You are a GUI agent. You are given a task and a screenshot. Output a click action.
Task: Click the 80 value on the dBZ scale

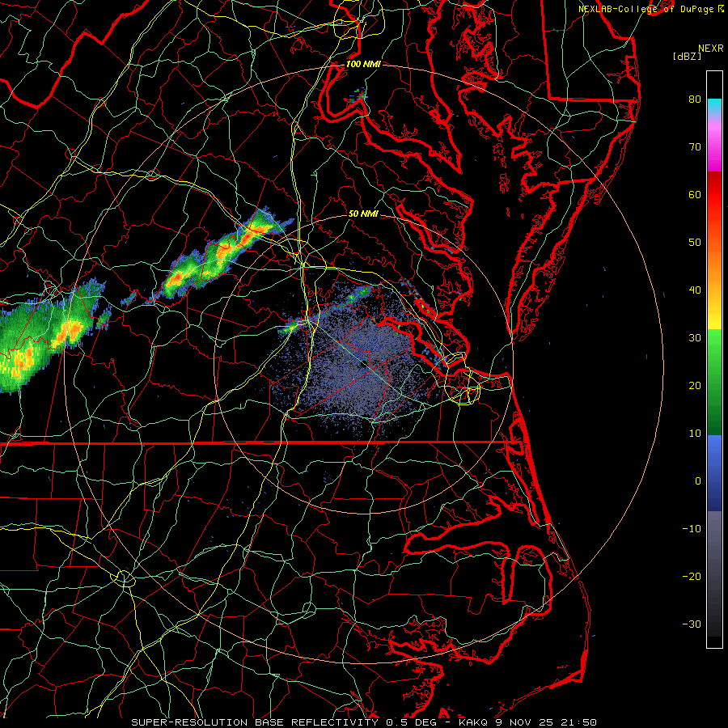[x=695, y=99]
